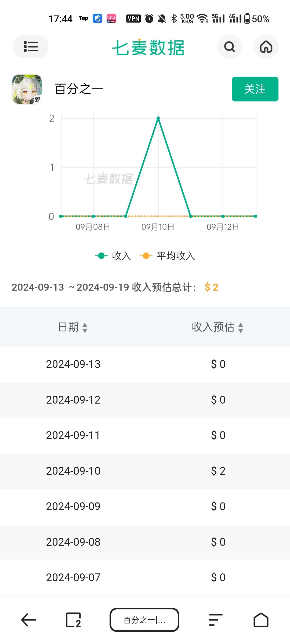
Task: Tap the battery 50% indicator
Action: point(257,19)
